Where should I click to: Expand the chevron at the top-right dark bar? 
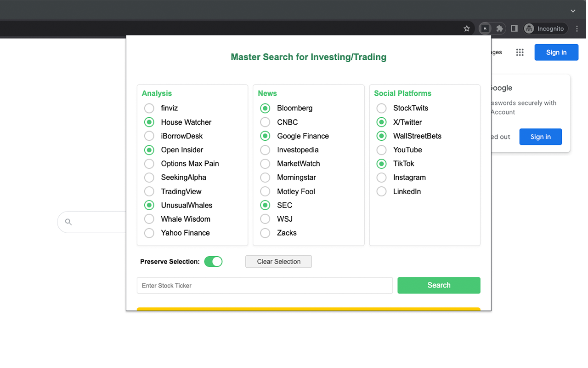tap(573, 10)
